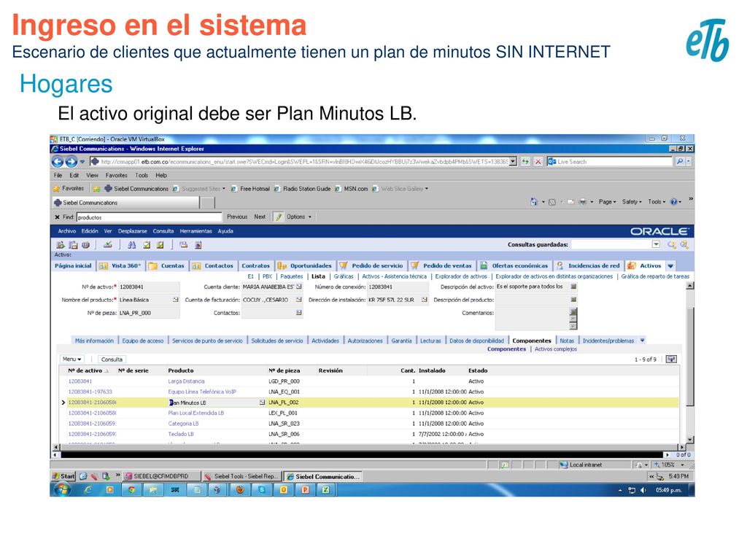Screen dimensions: 747x560
Task: Click the vertical scrollbar of the Siebel page
Action: point(690,362)
